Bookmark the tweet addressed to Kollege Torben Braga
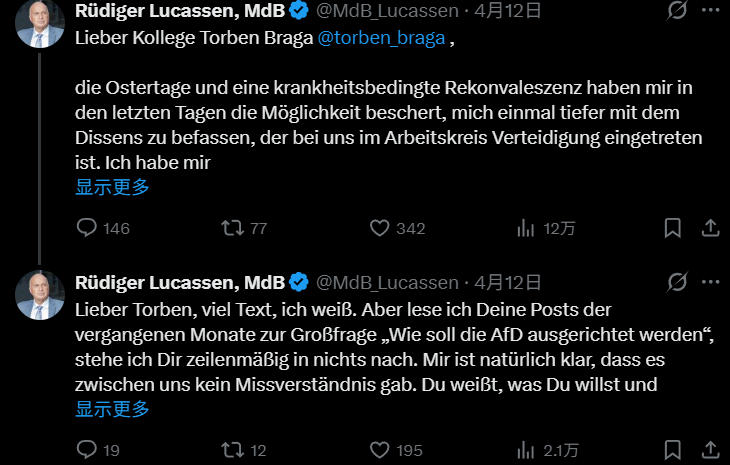This screenshot has height=465, width=730. [x=677, y=228]
